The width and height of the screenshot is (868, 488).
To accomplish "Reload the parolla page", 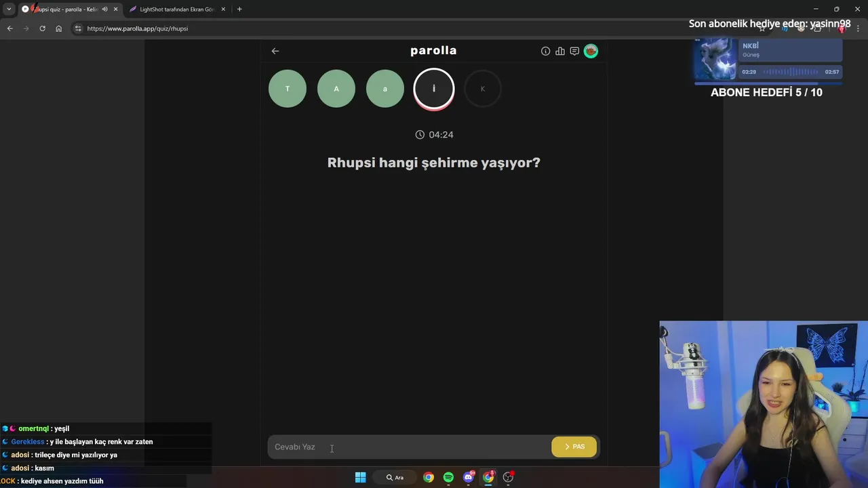I will click(x=42, y=28).
